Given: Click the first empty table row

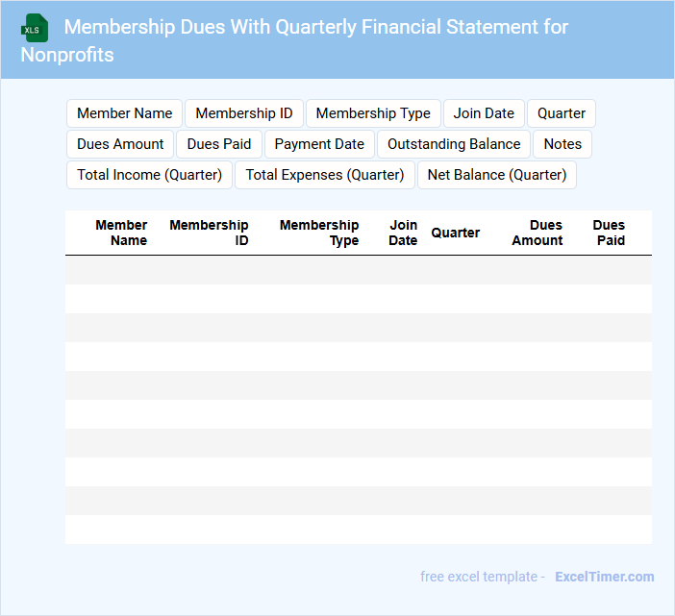Looking at the screenshot, I should point(358,270).
